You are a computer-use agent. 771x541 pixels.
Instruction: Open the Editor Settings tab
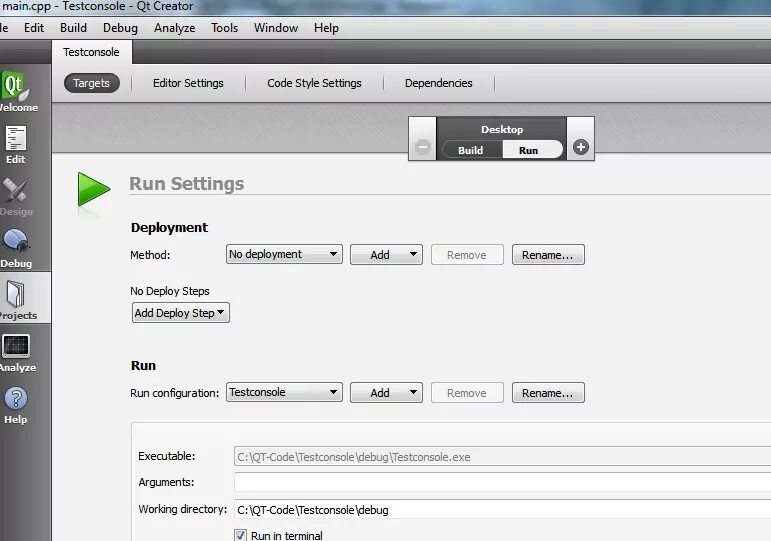pyautogui.click(x=188, y=83)
